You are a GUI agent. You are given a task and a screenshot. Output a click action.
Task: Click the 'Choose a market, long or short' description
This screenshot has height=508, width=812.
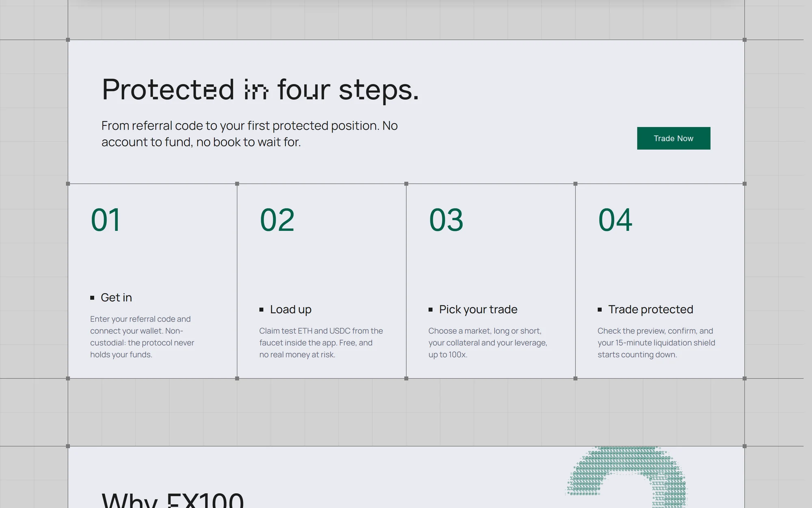(488, 343)
